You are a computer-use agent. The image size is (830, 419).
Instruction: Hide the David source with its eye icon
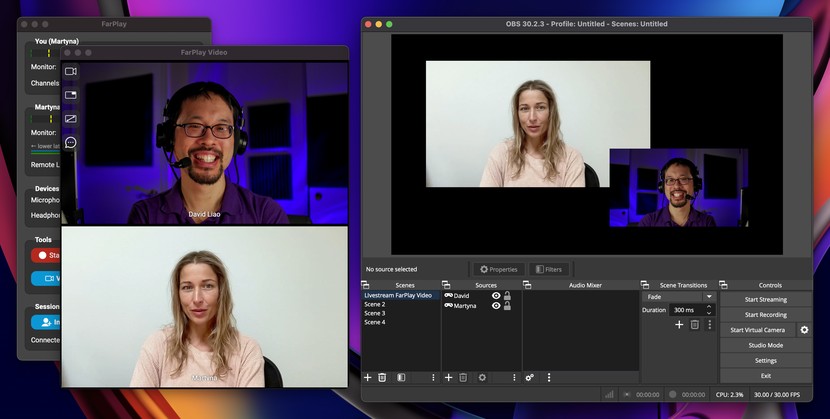(x=496, y=296)
